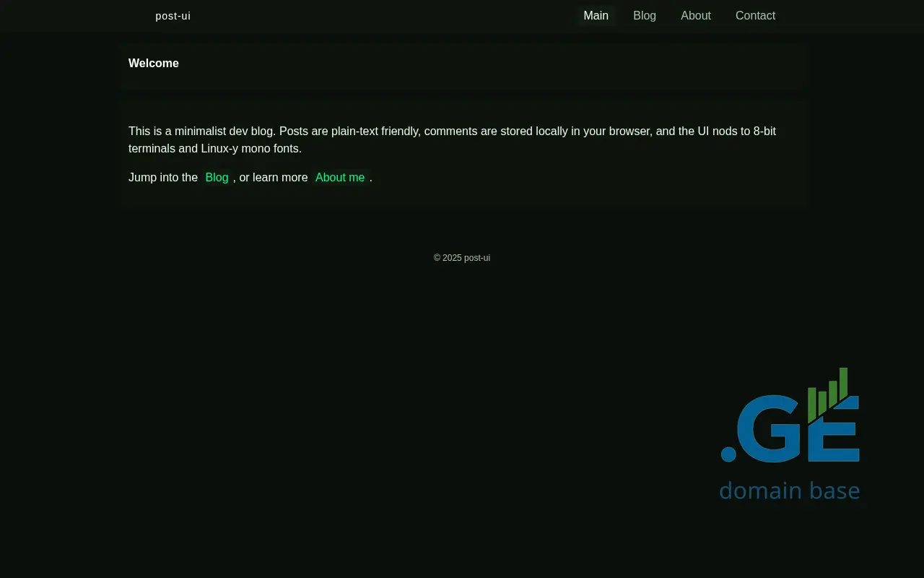Open the Main navigation tab
The width and height of the screenshot is (924, 578).
point(596,16)
